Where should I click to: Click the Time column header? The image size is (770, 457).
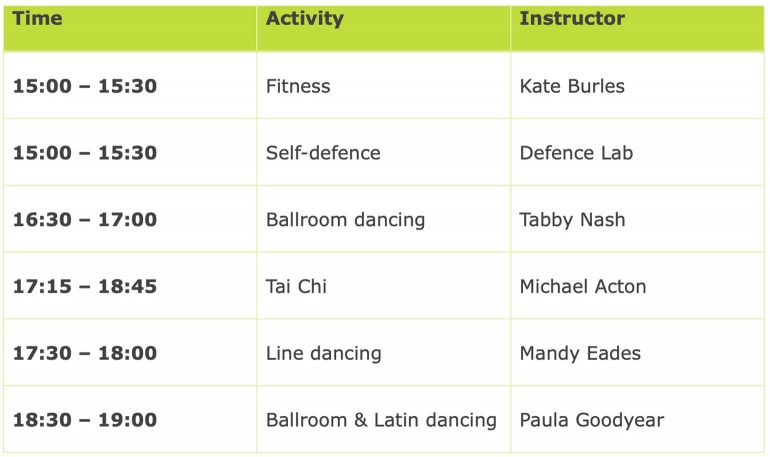(x=37, y=19)
